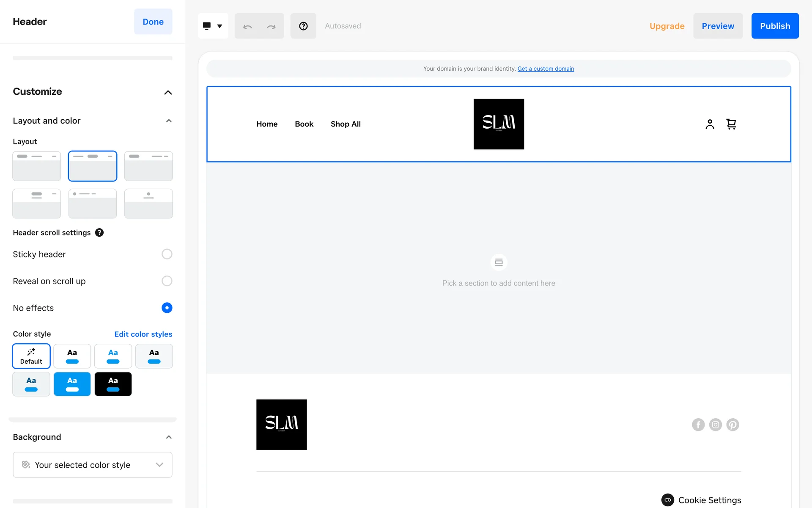Select Reveal on scroll up option
Screen dimensions: 812x508
167,281
